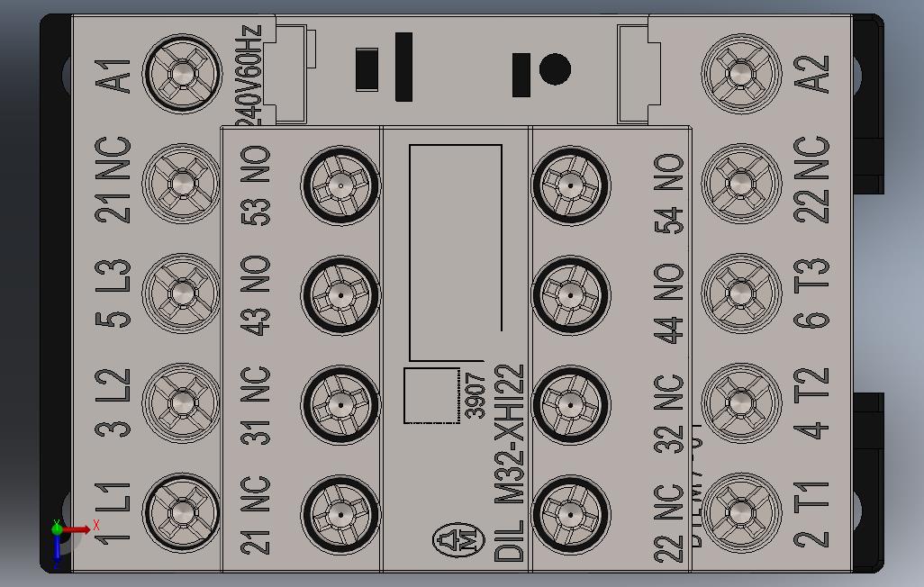This screenshot has height=587, width=924.
Task: Click the '32 NC' label text
Action: tap(669, 414)
